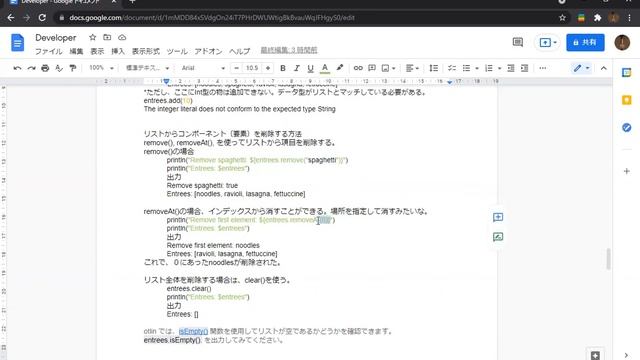Screen dimensions: 640x360
Task: Add comment from page margin button
Action: click(498, 217)
